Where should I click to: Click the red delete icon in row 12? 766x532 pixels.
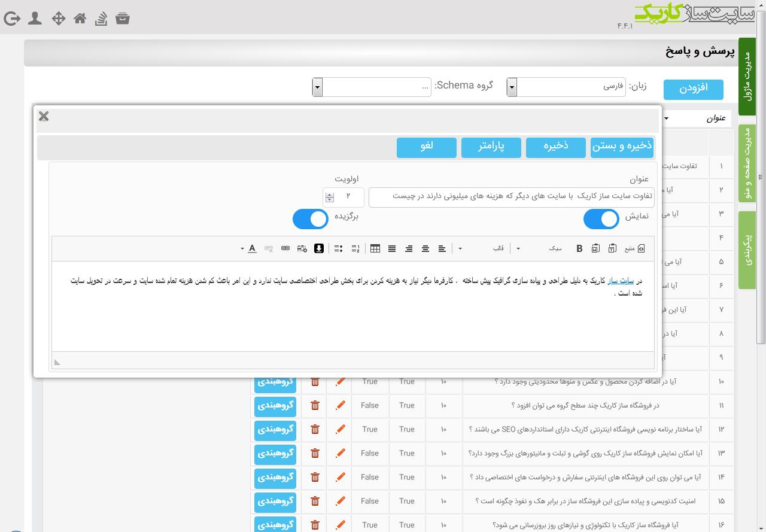315,429
